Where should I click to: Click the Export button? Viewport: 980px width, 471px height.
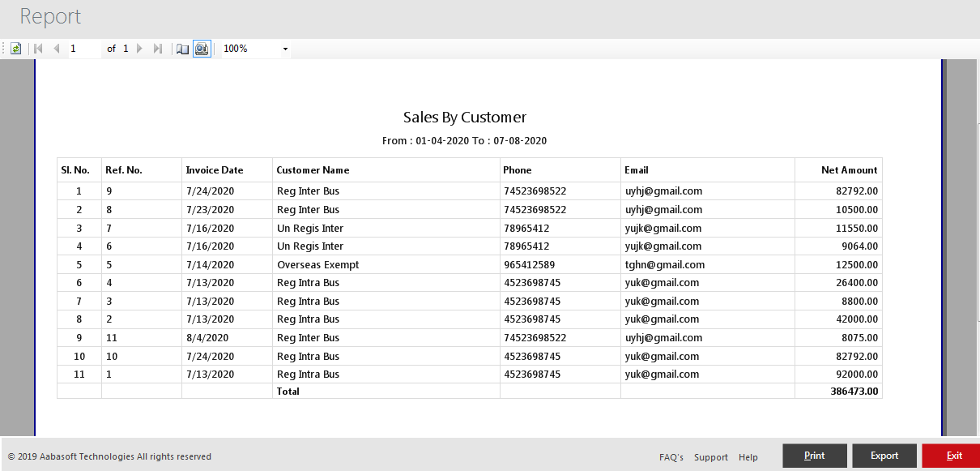tap(884, 455)
